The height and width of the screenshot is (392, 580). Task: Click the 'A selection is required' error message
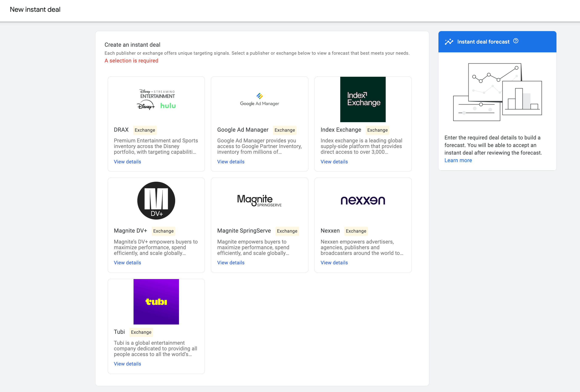click(x=131, y=61)
